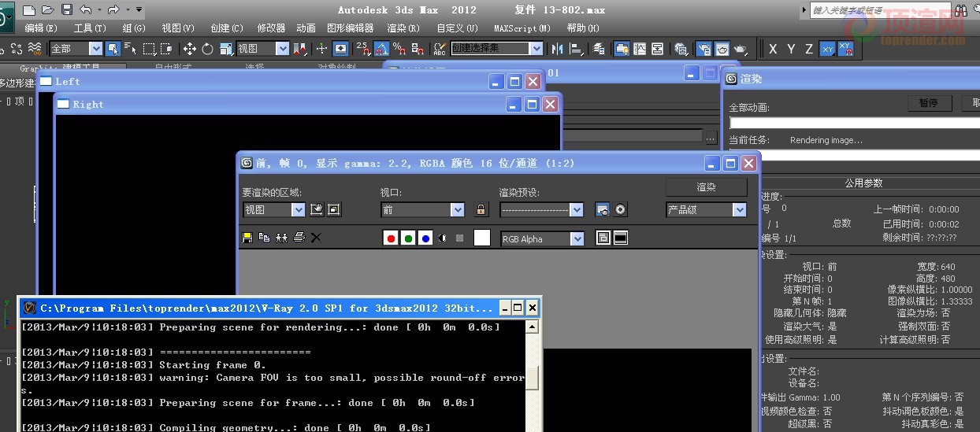Restrict to X axis
This screenshot has height=432, width=980.
pos(773,49)
